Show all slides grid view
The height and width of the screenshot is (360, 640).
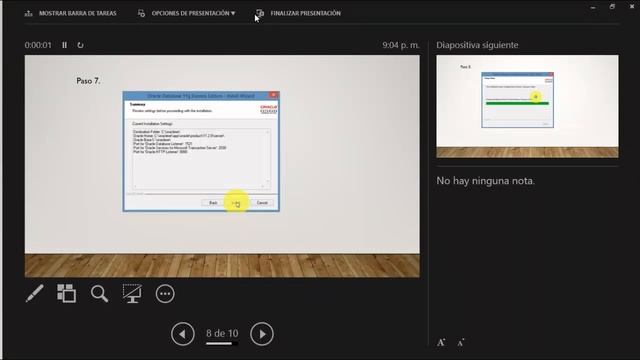coord(67,293)
